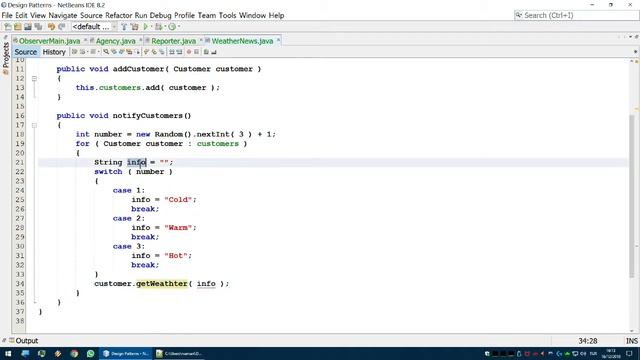Viewport: 640px width, 360px height.
Task: Click the getWeathter method call
Action: [x=161, y=283]
